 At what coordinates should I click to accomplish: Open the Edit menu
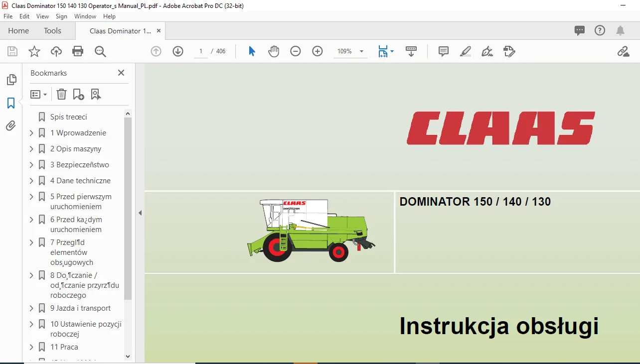[x=24, y=16]
